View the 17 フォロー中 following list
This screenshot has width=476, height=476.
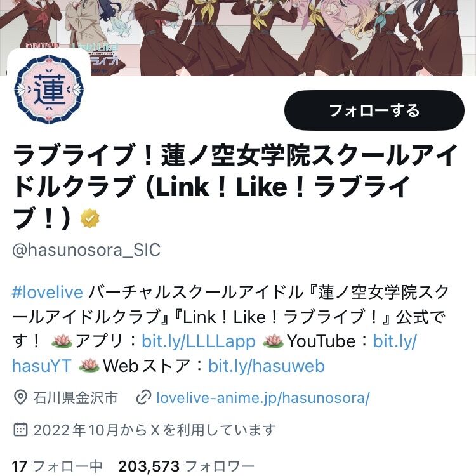point(57,466)
